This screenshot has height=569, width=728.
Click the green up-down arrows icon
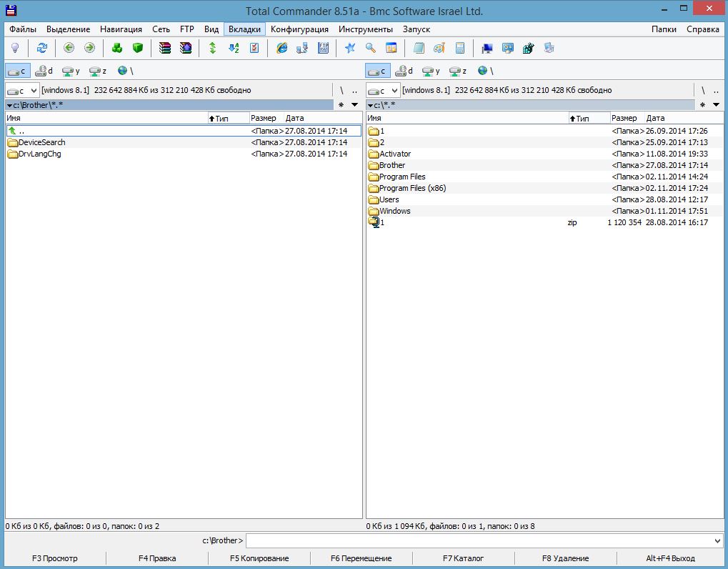213,48
